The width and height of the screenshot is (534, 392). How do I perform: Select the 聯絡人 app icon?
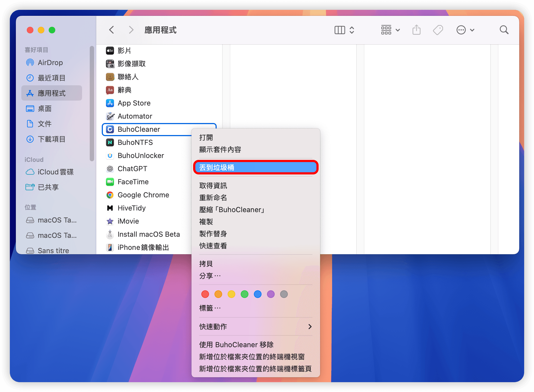coord(110,77)
